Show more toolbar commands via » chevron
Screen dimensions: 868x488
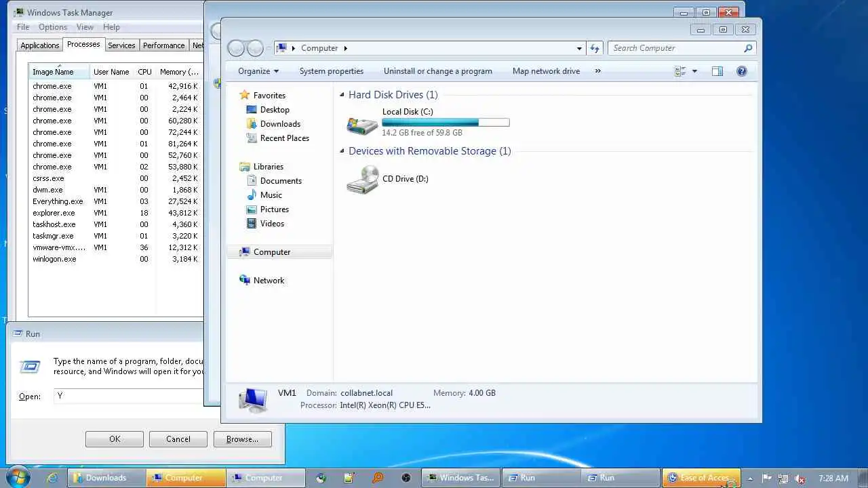pos(597,71)
